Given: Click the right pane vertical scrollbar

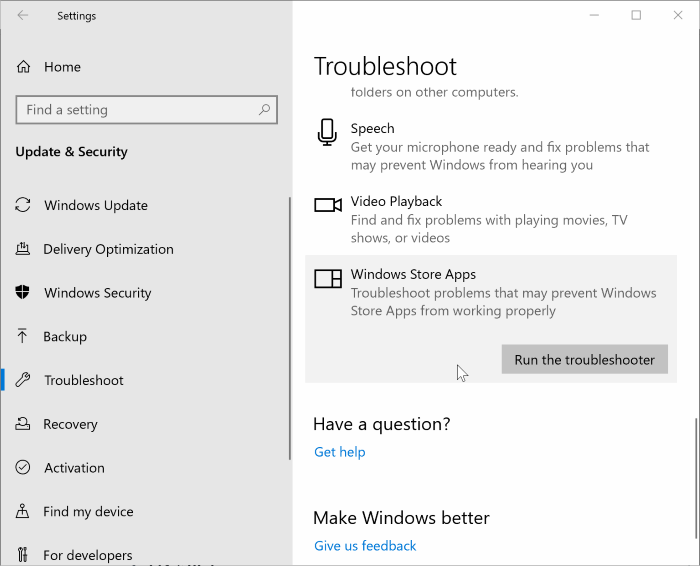Looking at the screenshot, I should pos(696,478).
